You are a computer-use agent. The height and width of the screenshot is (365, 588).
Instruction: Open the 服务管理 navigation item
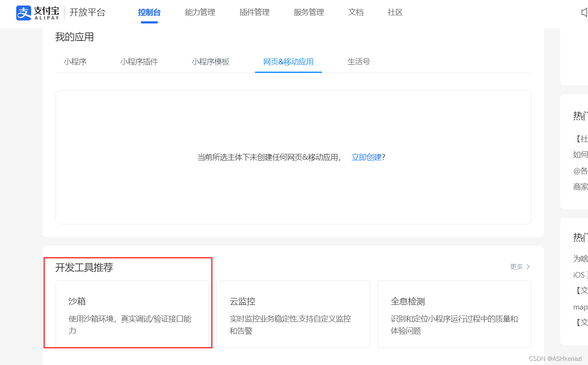tap(309, 12)
